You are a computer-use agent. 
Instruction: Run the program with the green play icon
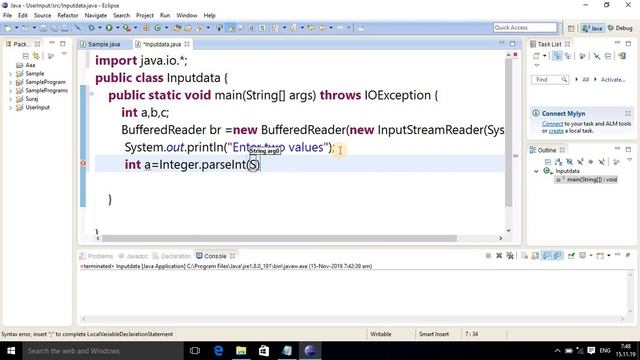click(109, 28)
